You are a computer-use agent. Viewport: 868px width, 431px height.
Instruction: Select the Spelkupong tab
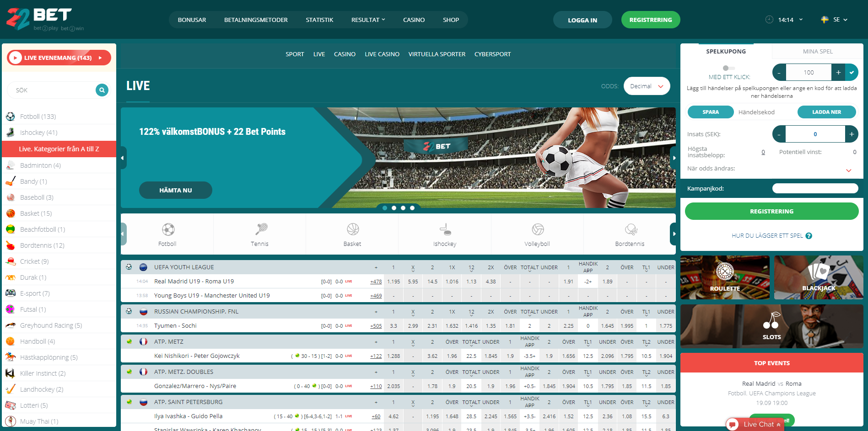[x=726, y=51]
